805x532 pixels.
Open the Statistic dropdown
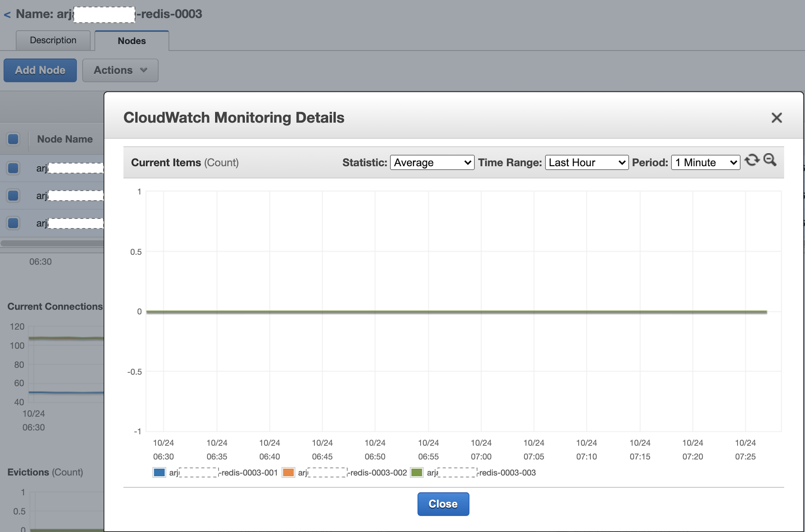(x=432, y=163)
